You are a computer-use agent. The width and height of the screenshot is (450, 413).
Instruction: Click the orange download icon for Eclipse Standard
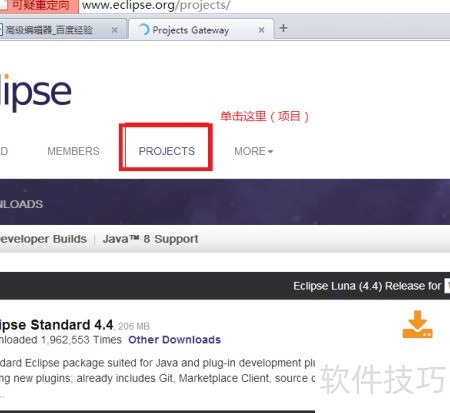(417, 324)
